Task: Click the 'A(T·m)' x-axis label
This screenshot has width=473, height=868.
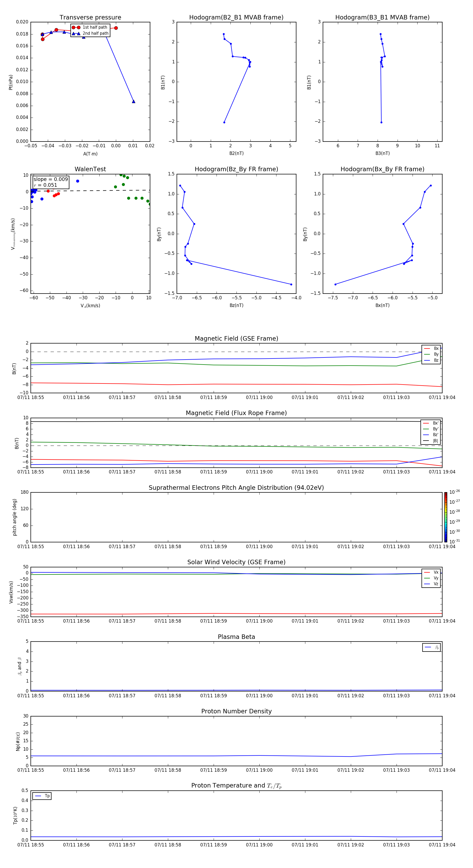Action: 90,154
